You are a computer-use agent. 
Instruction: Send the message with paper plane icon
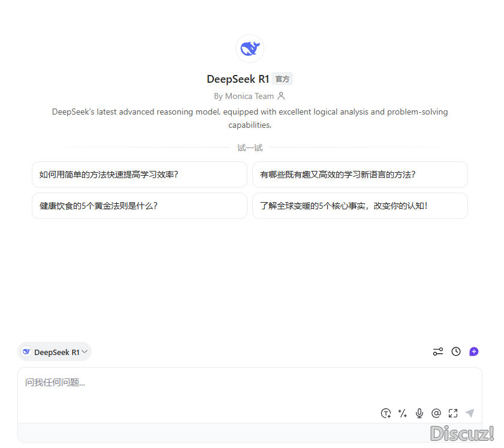point(470,413)
